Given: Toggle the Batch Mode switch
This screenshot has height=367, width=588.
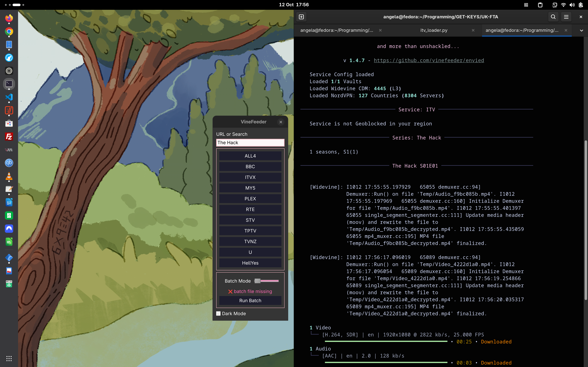Looking at the screenshot, I should (x=267, y=281).
